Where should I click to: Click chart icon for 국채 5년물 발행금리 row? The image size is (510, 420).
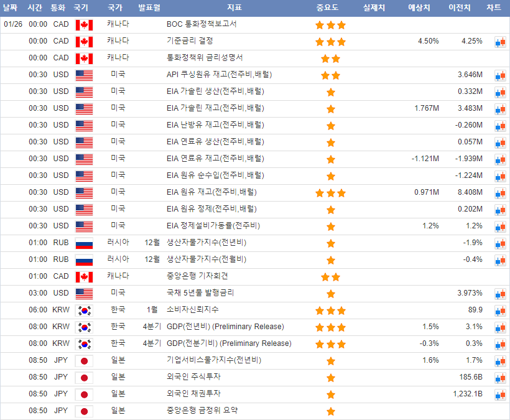pos(500,294)
